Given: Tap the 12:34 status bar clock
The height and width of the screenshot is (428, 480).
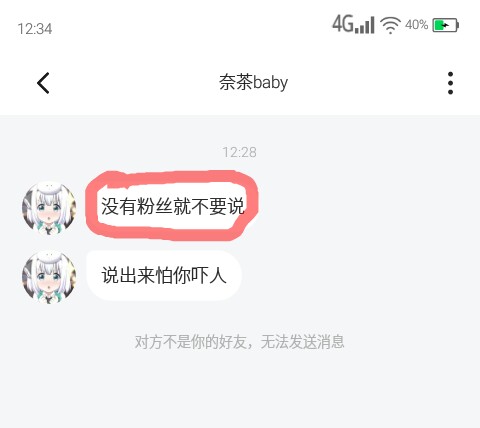Looking at the screenshot, I should click(35, 29).
